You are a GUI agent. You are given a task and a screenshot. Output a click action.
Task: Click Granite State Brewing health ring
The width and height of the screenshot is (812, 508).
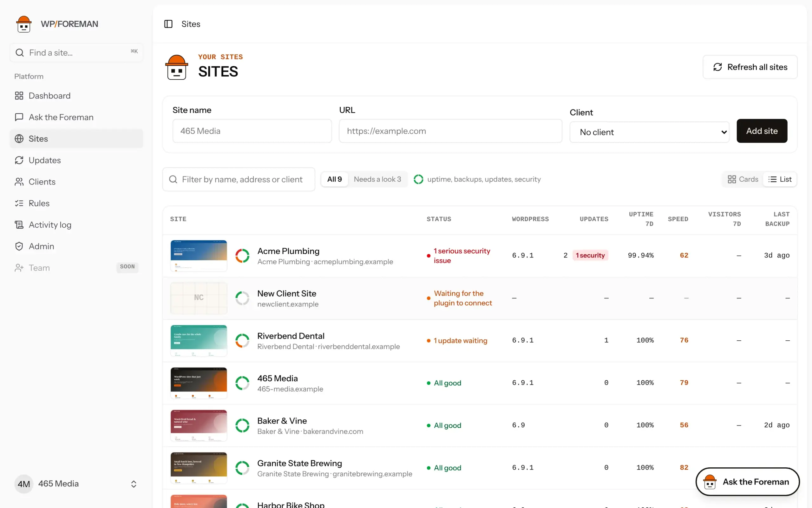click(x=242, y=468)
